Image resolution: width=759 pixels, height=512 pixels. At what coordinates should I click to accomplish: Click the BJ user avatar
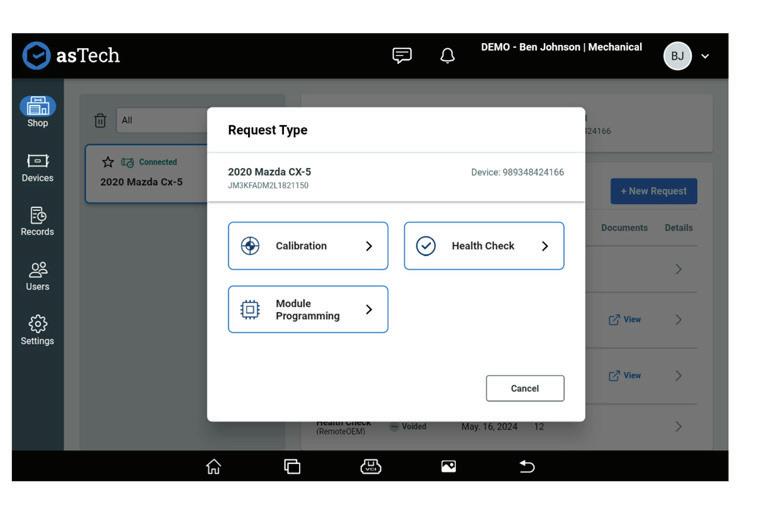click(x=677, y=56)
